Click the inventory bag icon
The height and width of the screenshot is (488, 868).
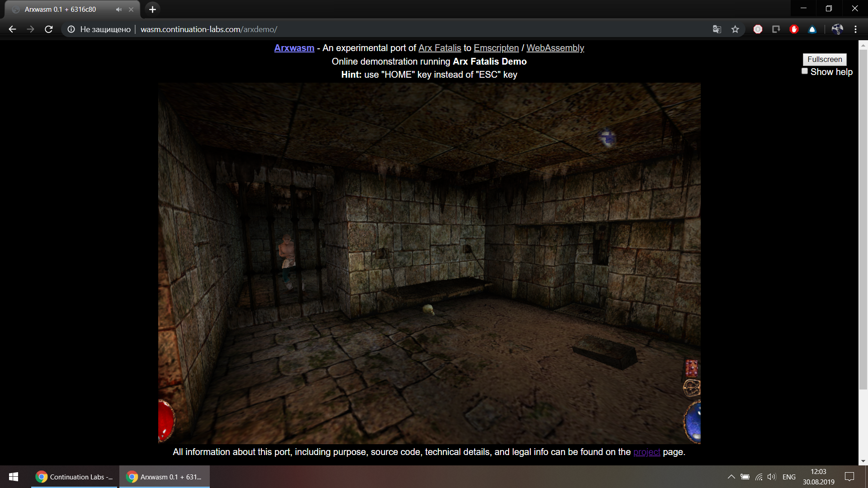click(692, 389)
